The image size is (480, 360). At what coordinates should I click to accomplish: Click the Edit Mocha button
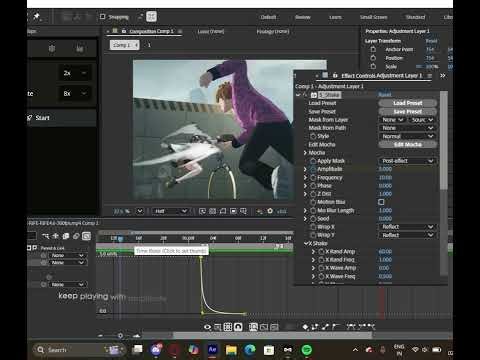pyautogui.click(x=407, y=144)
